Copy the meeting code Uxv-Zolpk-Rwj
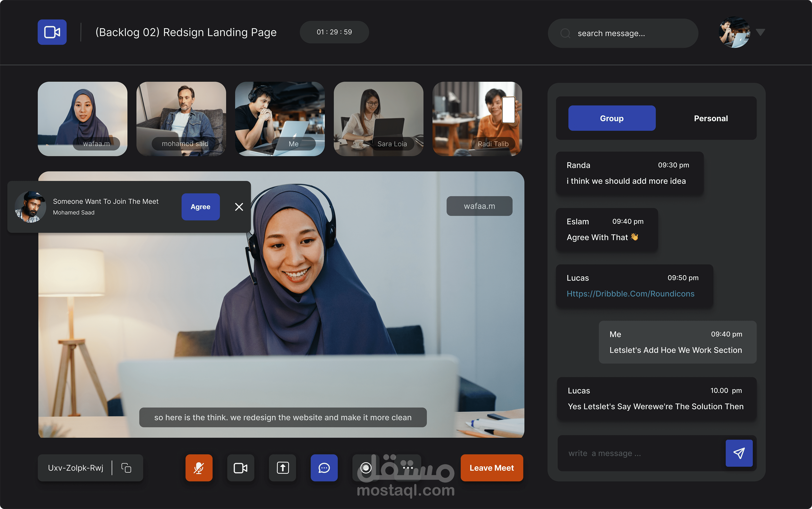This screenshot has height=509, width=812. tap(126, 468)
